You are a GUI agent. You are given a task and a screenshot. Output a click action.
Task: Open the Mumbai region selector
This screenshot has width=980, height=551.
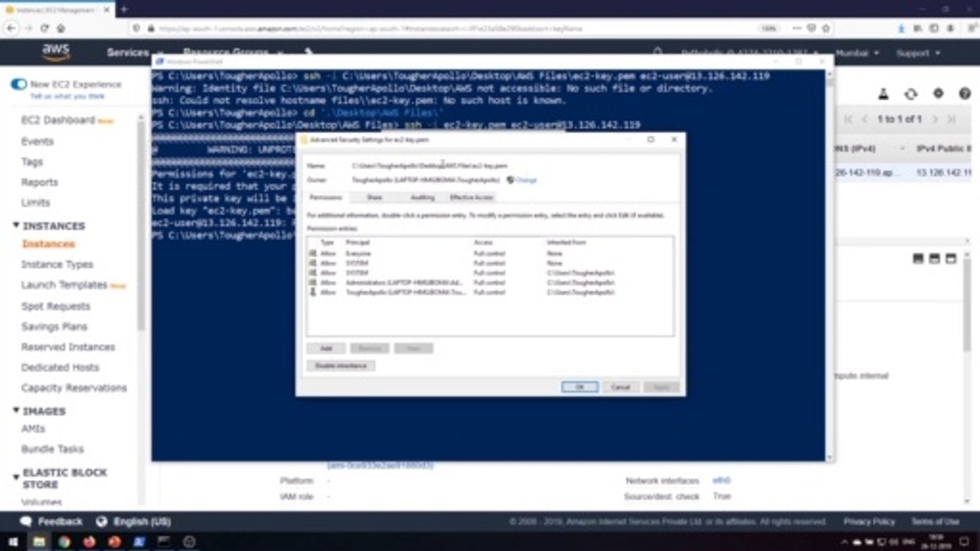point(857,54)
